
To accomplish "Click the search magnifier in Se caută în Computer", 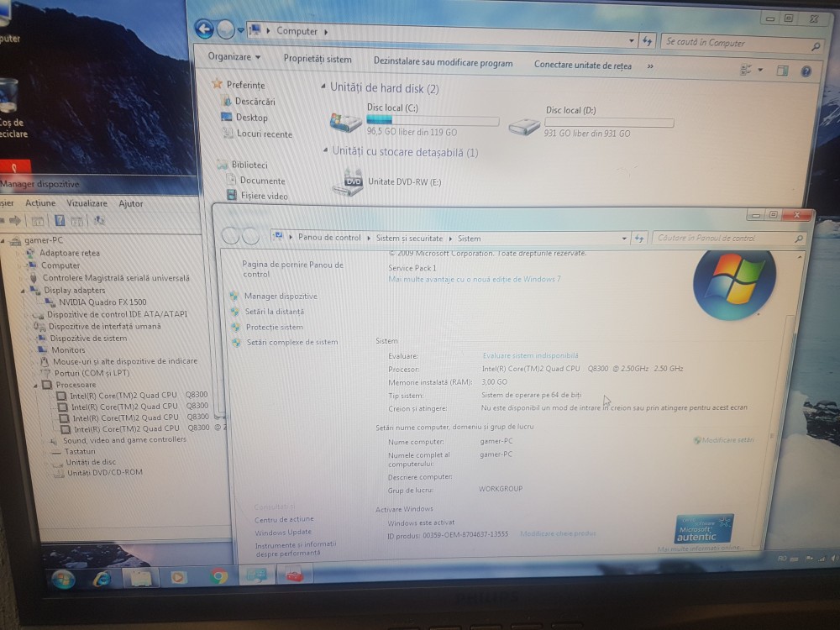I will tap(816, 46).
